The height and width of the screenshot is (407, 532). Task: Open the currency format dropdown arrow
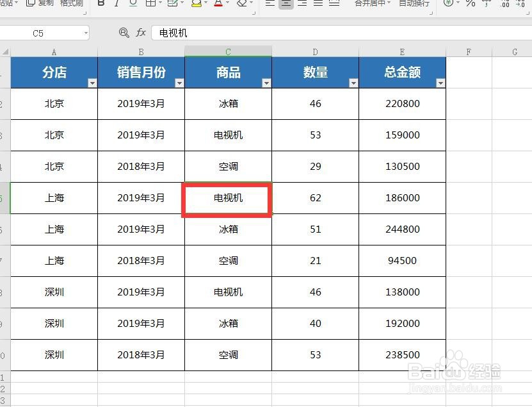pos(458,3)
